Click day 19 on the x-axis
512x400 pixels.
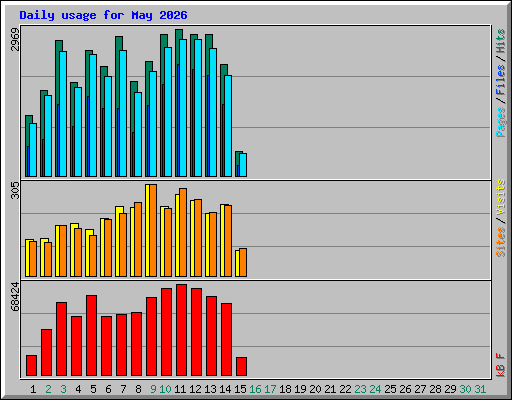[300, 389]
